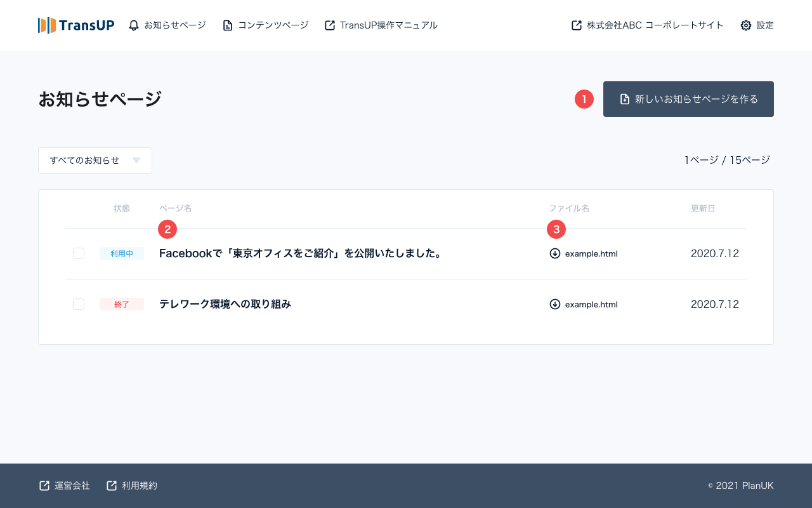
Task: Open the 利用規約 footer link
Action: tap(132, 486)
